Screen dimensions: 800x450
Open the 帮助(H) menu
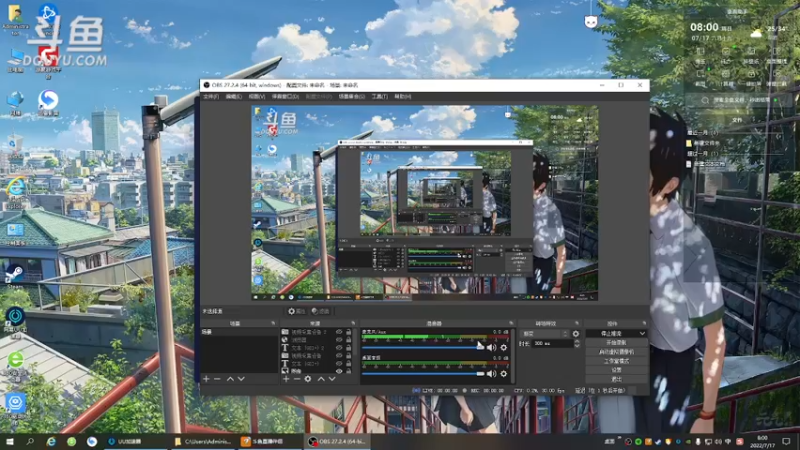click(x=403, y=96)
